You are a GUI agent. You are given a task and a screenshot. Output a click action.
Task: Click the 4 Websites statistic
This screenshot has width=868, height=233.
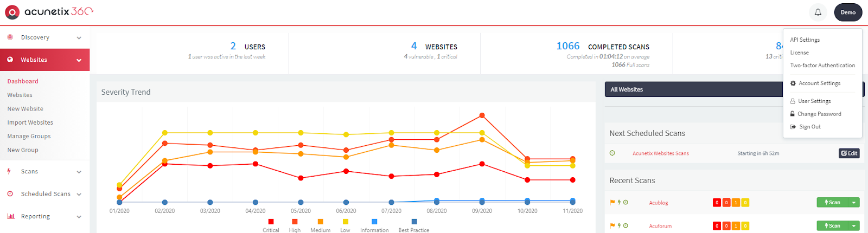pos(434,47)
